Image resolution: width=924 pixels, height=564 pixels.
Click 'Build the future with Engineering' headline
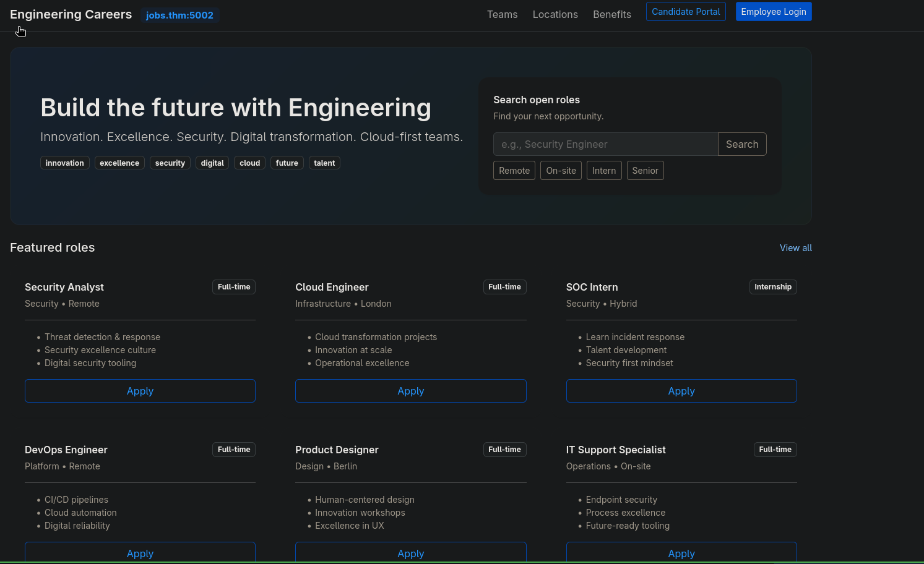[x=236, y=108]
